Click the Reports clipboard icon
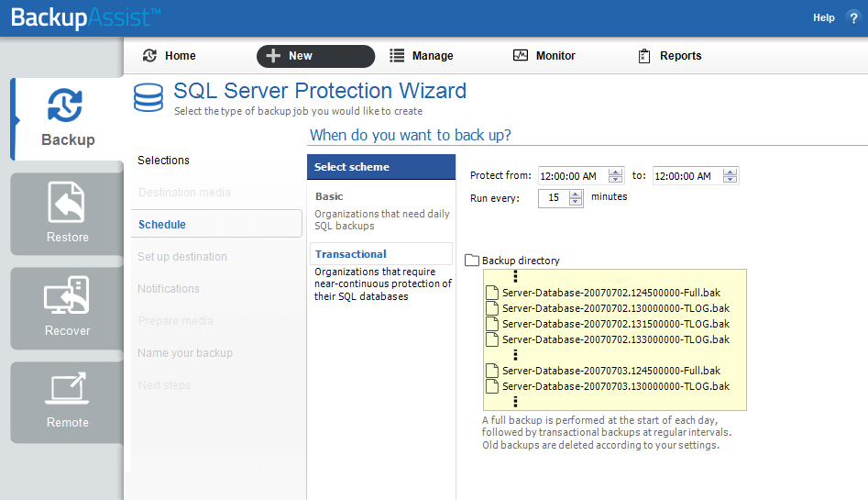868x500 pixels. point(644,56)
